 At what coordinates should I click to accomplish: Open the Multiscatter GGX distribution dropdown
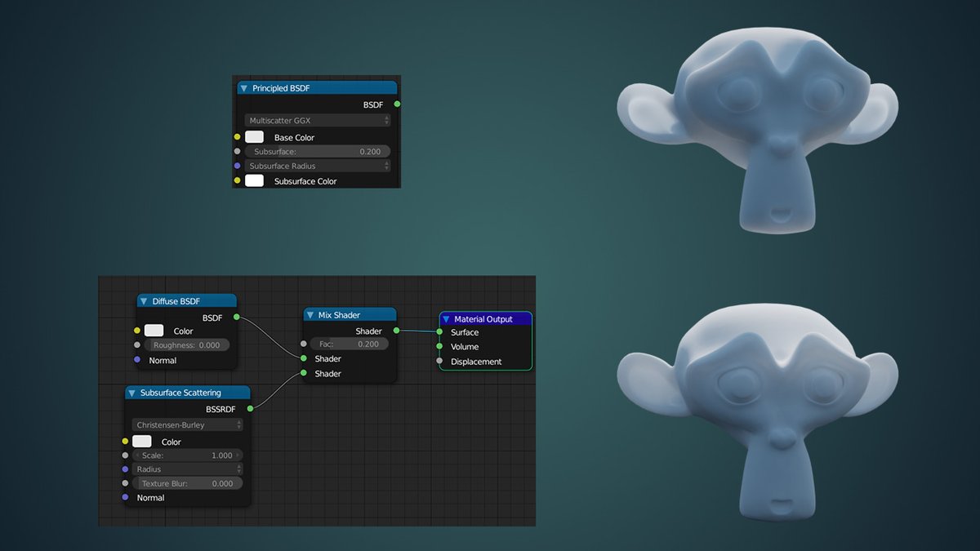pos(318,120)
